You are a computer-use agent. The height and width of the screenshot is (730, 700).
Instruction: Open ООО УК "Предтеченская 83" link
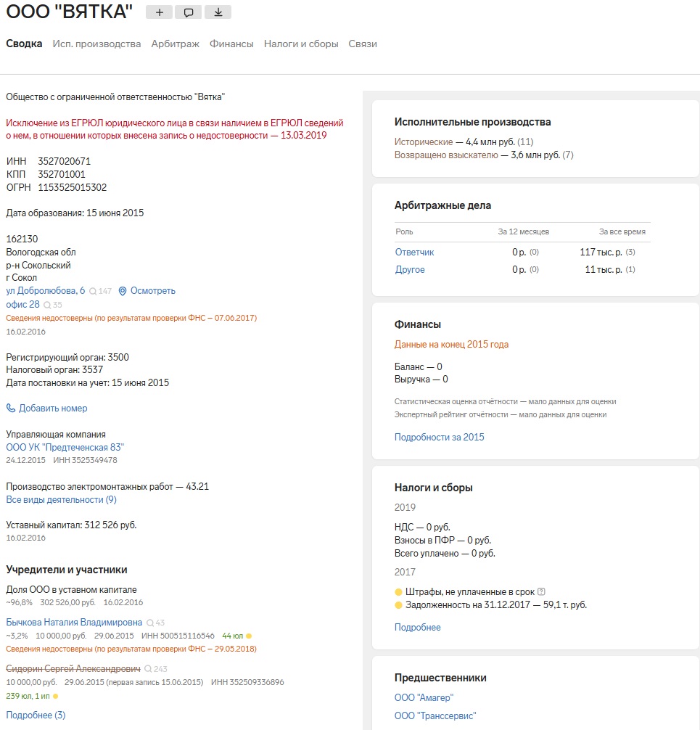coord(65,448)
